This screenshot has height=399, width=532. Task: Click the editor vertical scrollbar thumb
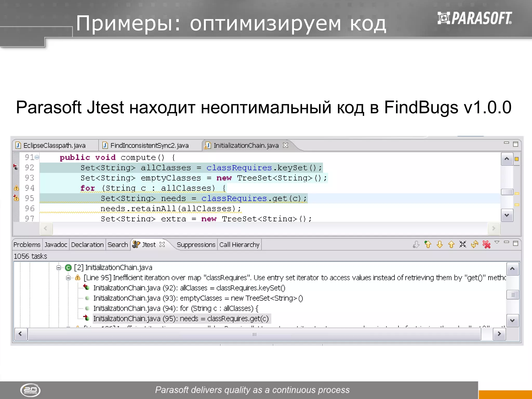point(507,192)
